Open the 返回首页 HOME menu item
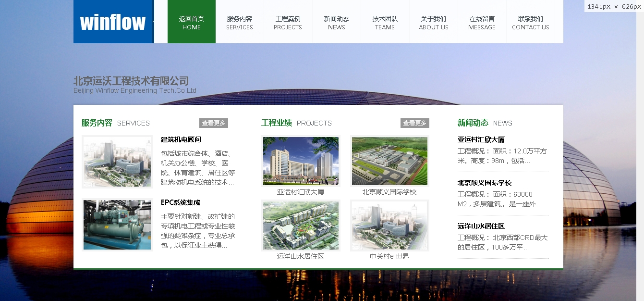Image resolution: width=644 pixels, height=301 pixels. (x=192, y=23)
